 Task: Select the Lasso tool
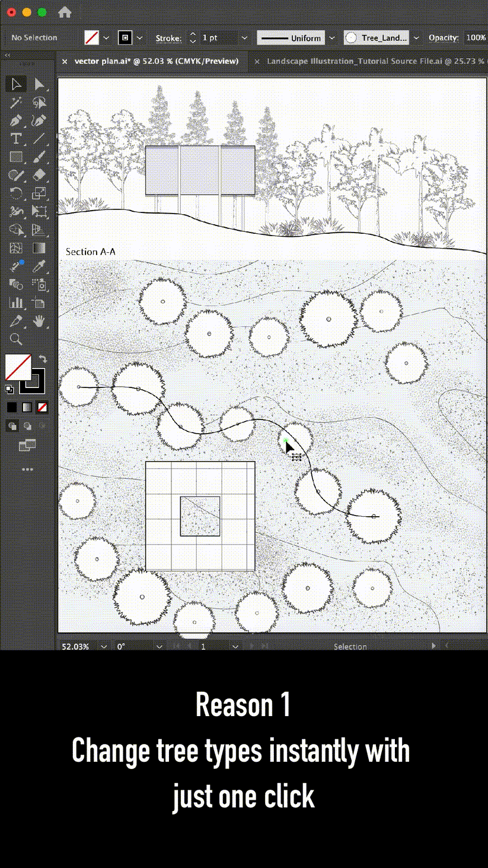[39, 103]
